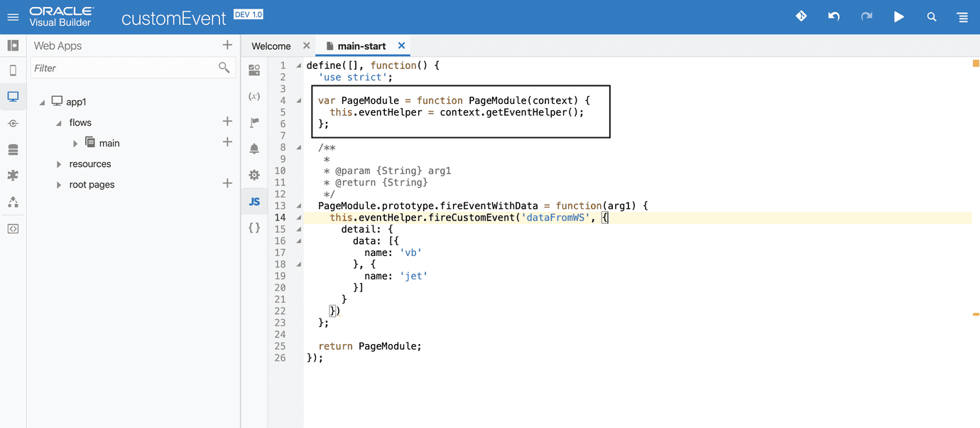The height and width of the screenshot is (428, 980).
Task: Select the Web Apps monitor icon
Action: coord(13,97)
